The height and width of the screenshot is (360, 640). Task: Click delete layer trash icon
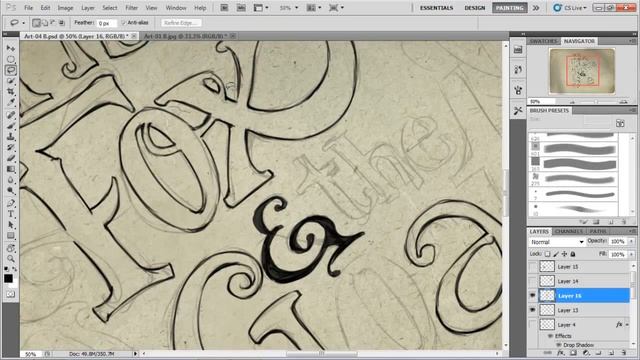[x=624, y=353]
